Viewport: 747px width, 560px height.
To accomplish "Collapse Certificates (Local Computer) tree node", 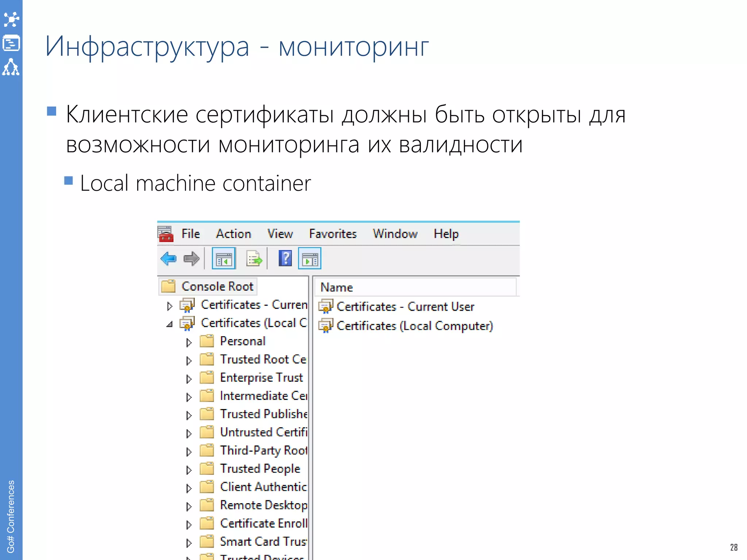I will click(x=170, y=324).
